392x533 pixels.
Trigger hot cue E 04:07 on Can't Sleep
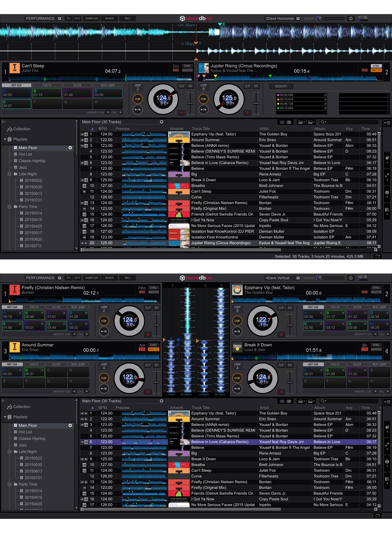coord(16,104)
